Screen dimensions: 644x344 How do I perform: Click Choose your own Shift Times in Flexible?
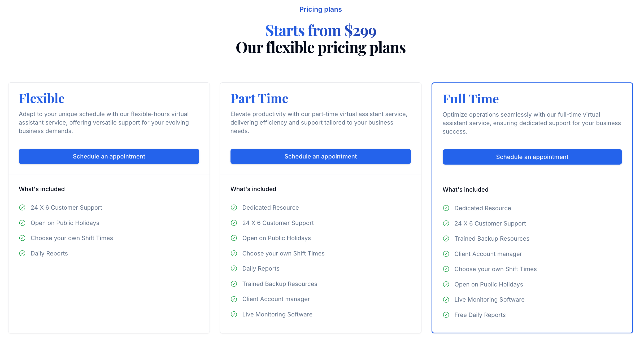point(72,238)
